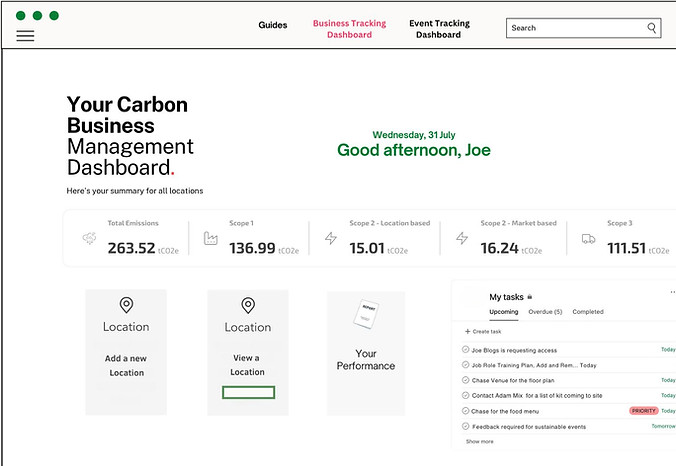
Task: Click the plus icon next to Create task
Action: [x=467, y=332]
